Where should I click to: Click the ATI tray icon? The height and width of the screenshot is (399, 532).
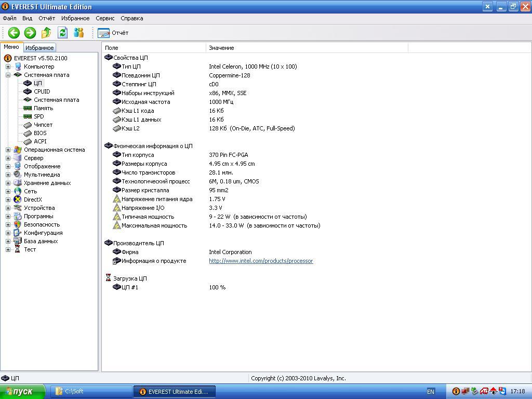484,392
